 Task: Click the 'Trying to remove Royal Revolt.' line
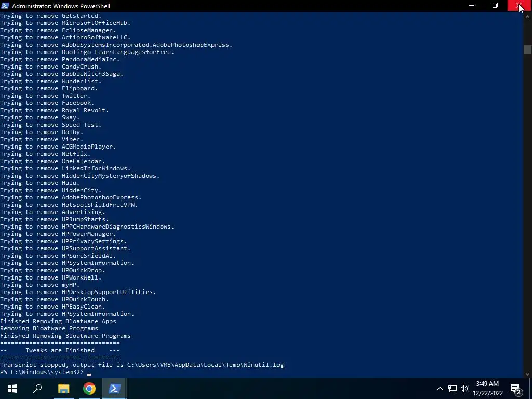click(x=54, y=110)
